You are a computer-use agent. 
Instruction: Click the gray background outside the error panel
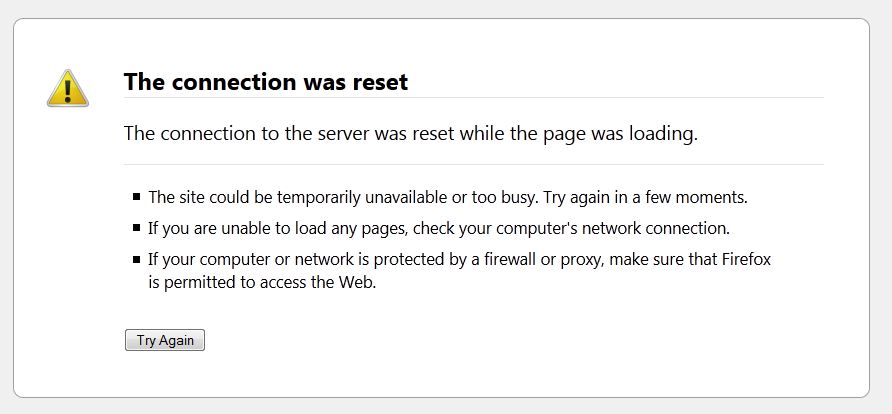446,8
